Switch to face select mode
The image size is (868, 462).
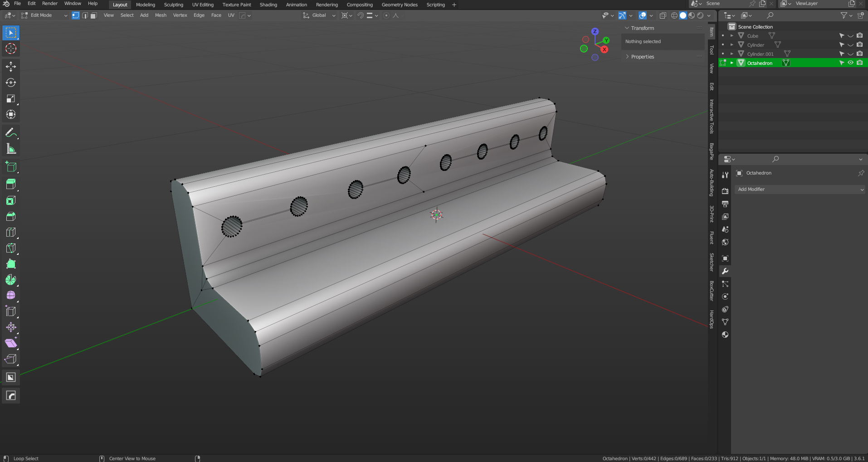click(x=93, y=15)
